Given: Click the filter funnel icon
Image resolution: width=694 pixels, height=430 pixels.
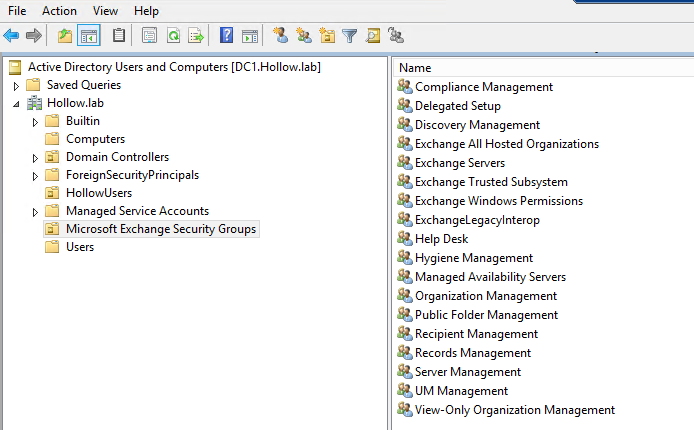Looking at the screenshot, I should tap(350, 36).
